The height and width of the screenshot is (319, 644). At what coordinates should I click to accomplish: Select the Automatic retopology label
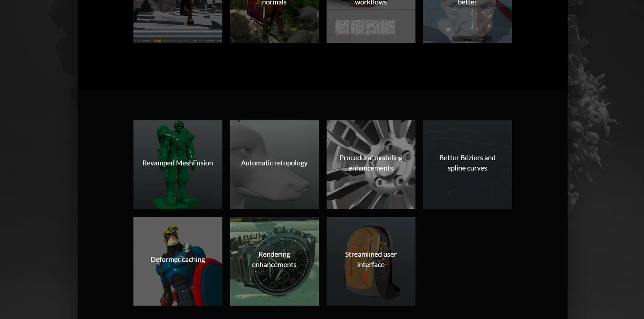point(274,163)
